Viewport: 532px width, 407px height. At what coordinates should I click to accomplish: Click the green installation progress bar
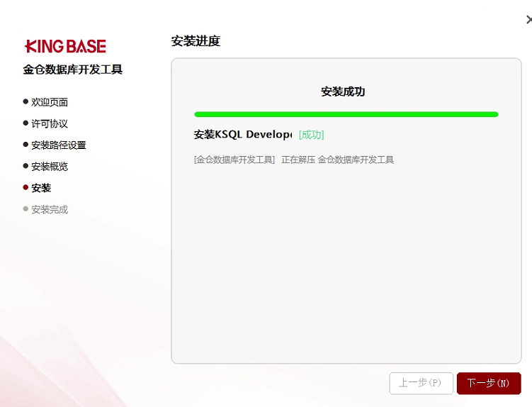pyautogui.click(x=346, y=114)
